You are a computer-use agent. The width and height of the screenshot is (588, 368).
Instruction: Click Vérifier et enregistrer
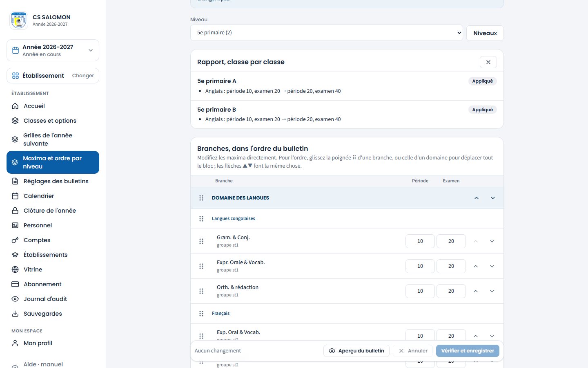(468, 351)
